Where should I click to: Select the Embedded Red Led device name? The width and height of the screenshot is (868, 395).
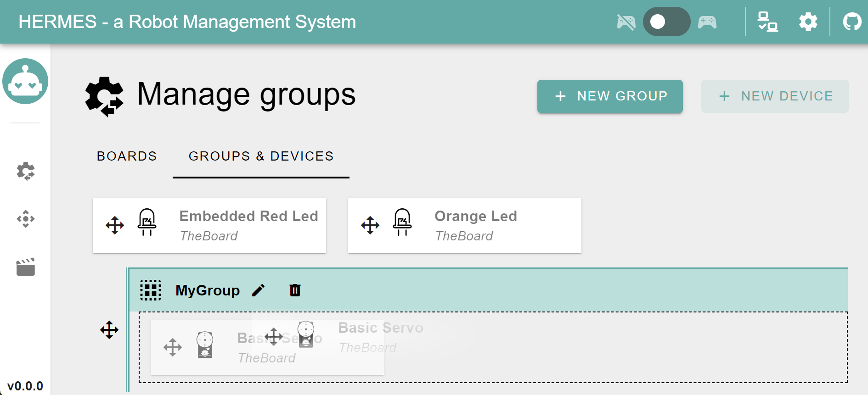248,216
